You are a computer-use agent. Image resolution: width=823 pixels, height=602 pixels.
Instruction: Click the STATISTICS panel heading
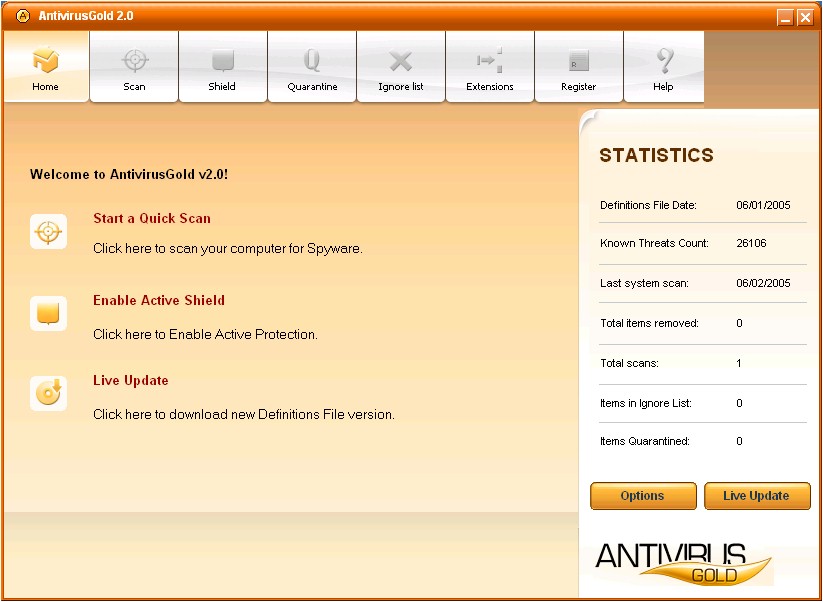[657, 155]
